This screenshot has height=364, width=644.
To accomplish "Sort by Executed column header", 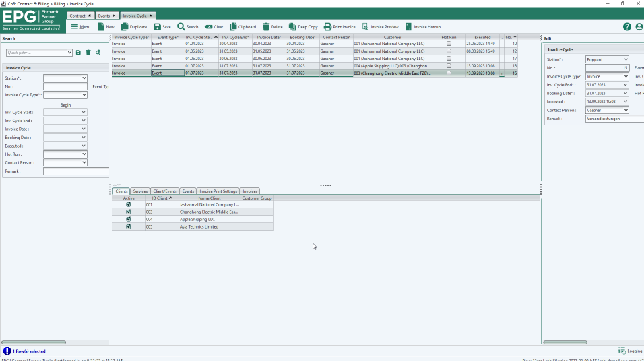I will pyautogui.click(x=482, y=37).
